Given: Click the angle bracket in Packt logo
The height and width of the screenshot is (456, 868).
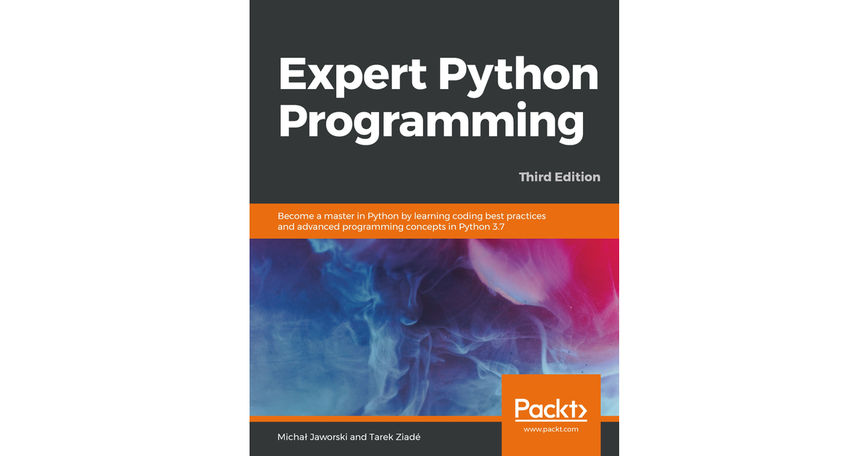Looking at the screenshot, I should (x=579, y=410).
